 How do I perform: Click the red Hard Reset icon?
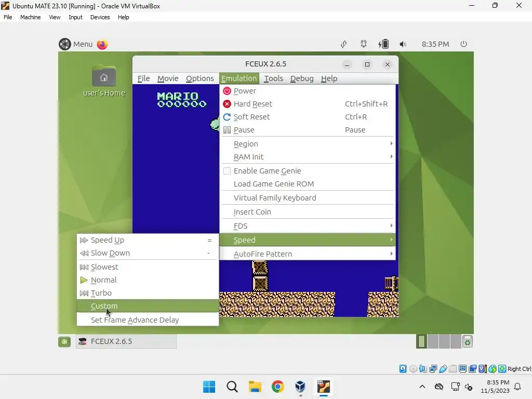pyautogui.click(x=227, y=104)
